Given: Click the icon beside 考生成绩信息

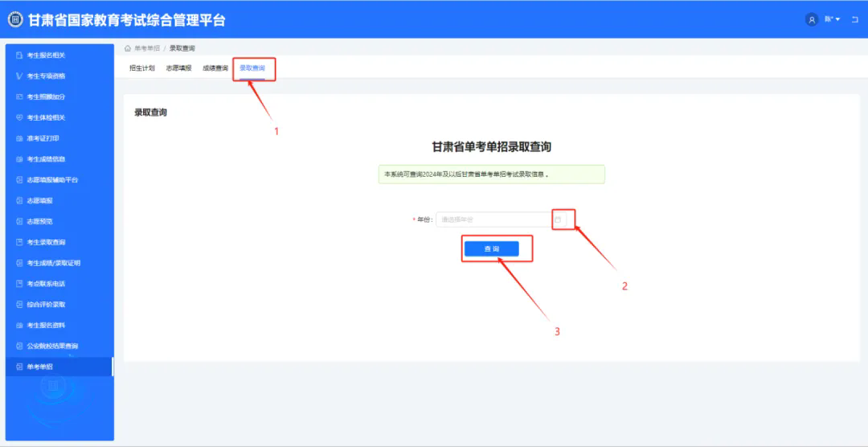Looking at the screenshot, I should (x=19, y=159).
